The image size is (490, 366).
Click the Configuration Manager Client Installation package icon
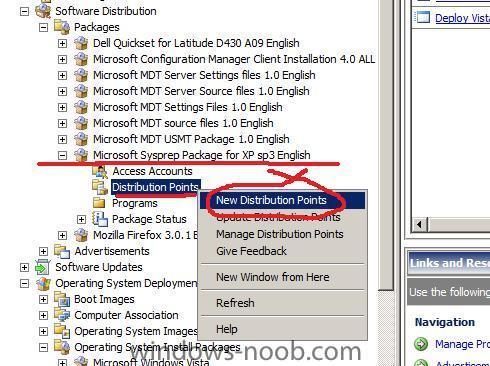pos(81,59)
